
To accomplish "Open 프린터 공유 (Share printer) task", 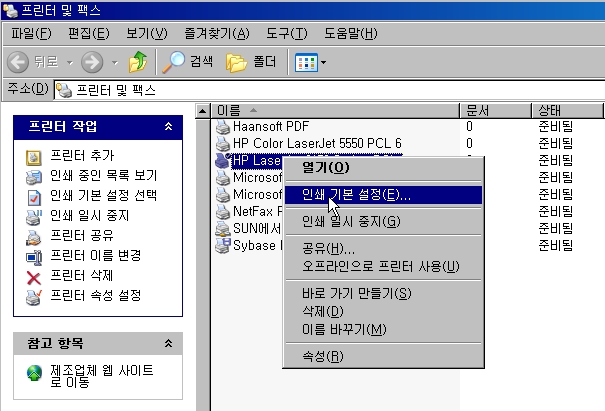I will [x=82, y=236].
